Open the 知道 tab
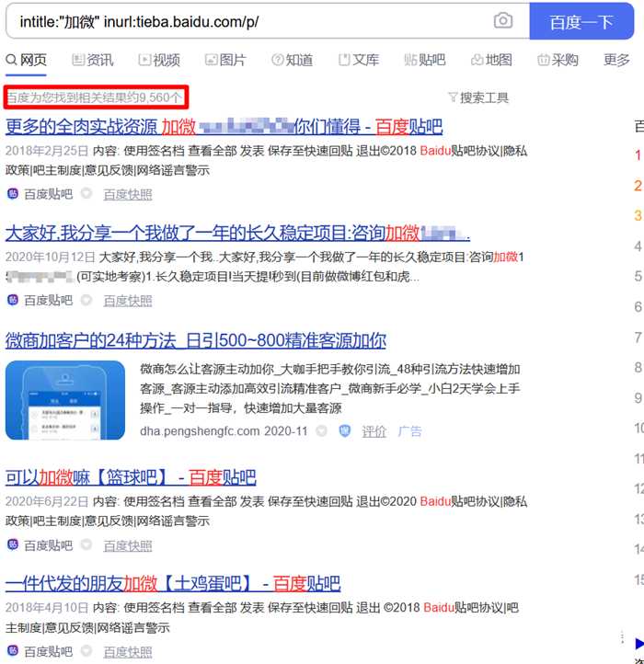The height and width of the screenshot is (664, 644). (293, 60)
